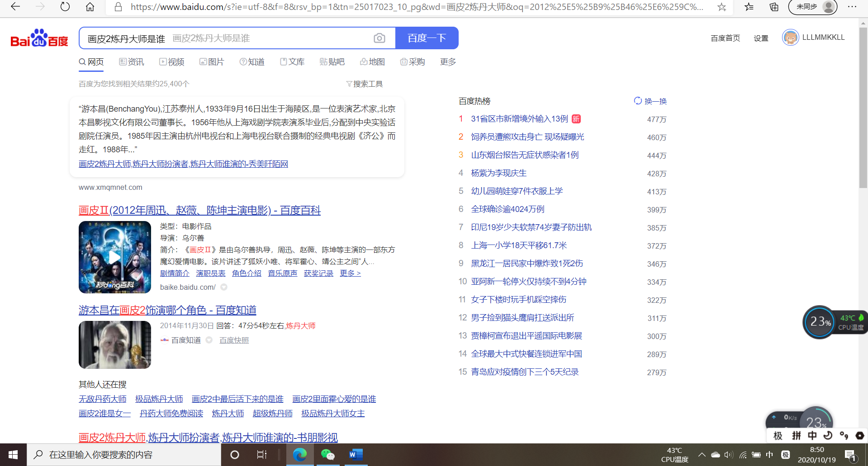Select the 视频 search tab
The height and width of the screenshot is (466, 868).
172,62
